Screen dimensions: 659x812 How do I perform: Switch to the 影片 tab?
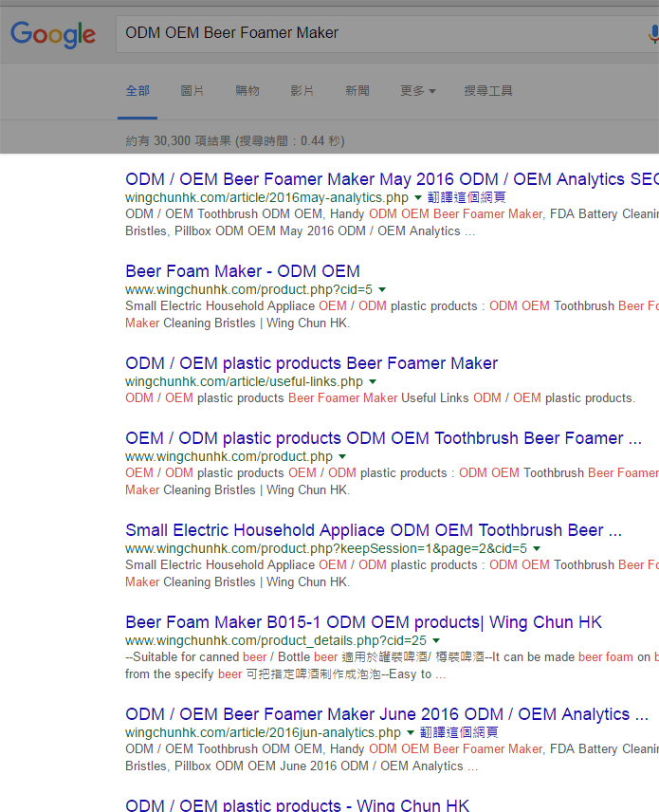[x=302, y=91]
